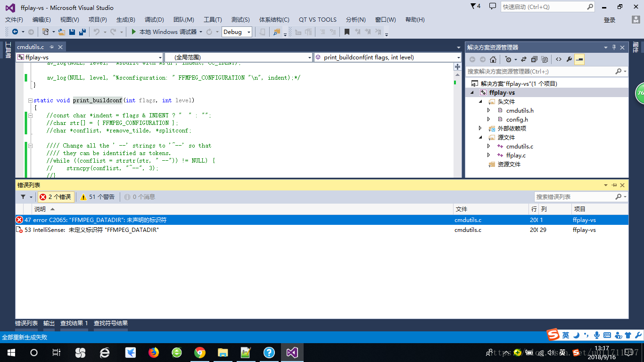644x362 pixels.
Task: Click the New Project toolbar icon
Action: pyautogui.click(x=45, y=32)
